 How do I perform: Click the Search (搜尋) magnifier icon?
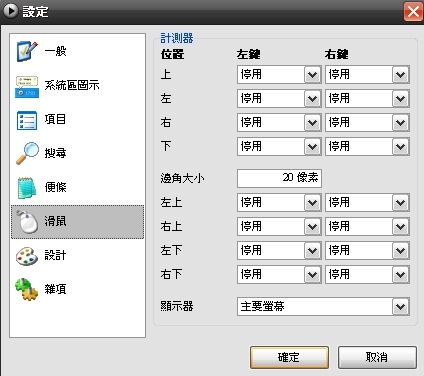coord(27,153)
